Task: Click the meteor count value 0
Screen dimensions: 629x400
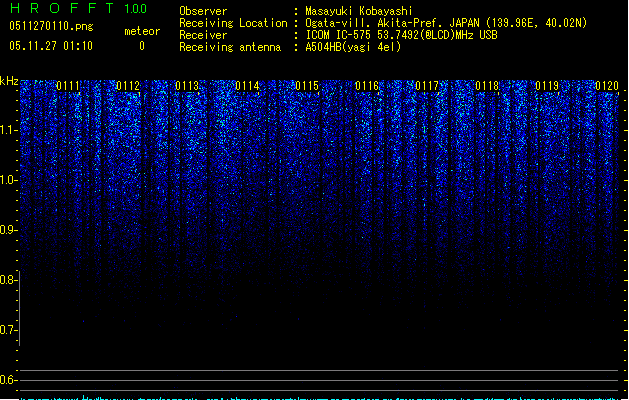Action: pos(142,46)
